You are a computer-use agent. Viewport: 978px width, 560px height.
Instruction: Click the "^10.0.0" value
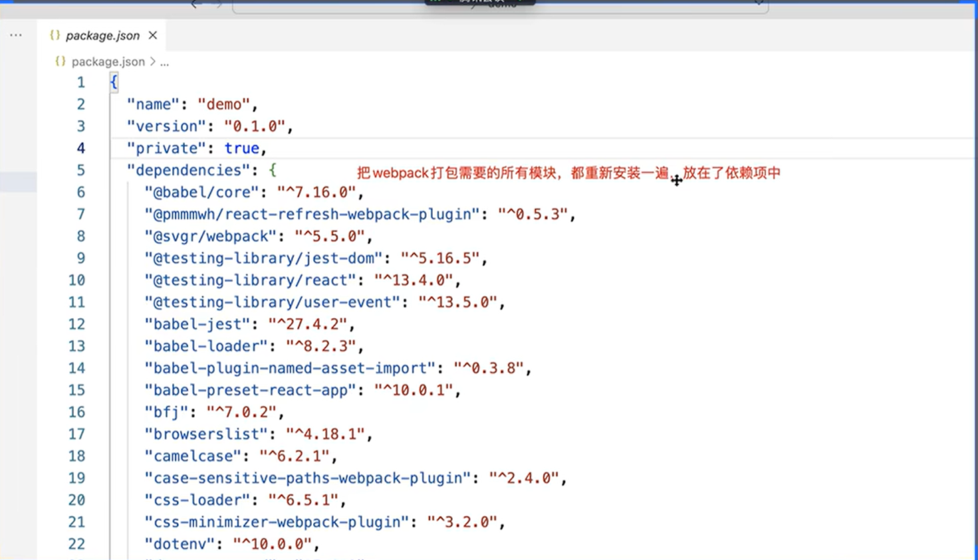[273, 544]
